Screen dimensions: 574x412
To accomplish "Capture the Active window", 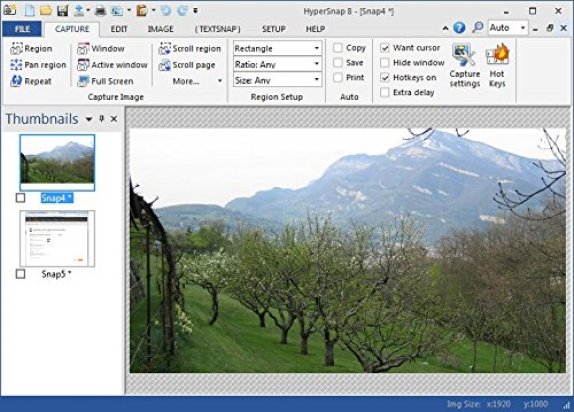I will click(112, 65).
